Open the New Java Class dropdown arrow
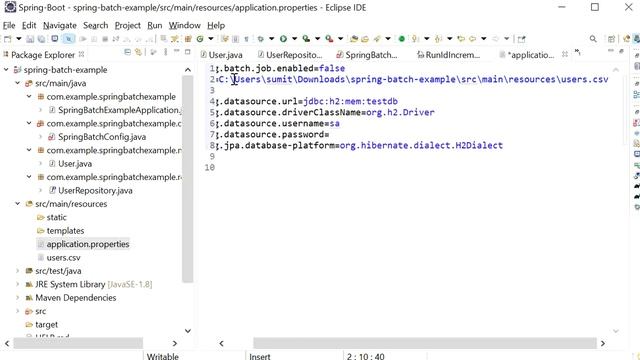This screenshot has height=360, width=640. (211, 39)
